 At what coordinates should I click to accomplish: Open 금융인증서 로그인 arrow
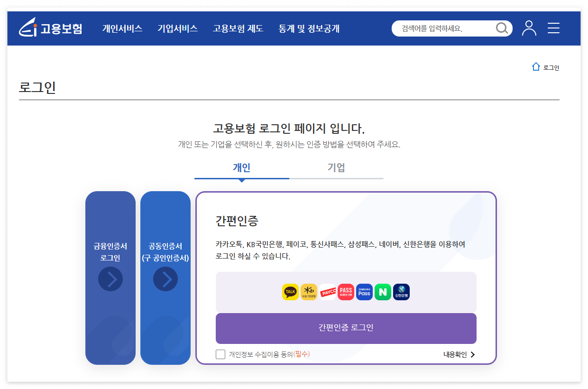coord(110,279)
